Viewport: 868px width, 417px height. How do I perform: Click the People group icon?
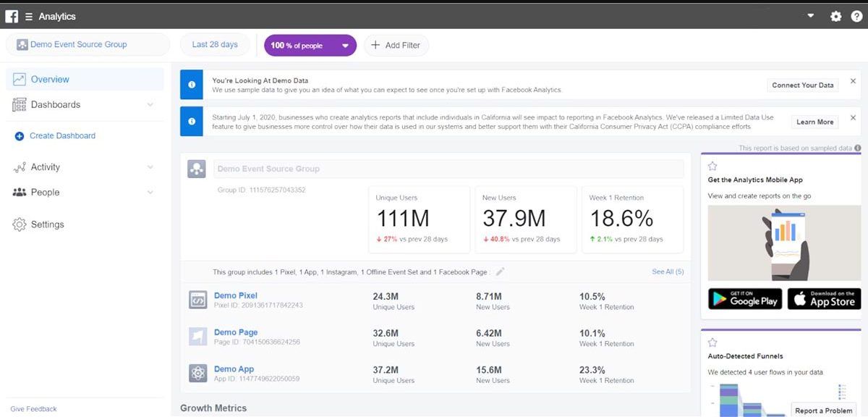pyautogui.click(x=20, y=193)
